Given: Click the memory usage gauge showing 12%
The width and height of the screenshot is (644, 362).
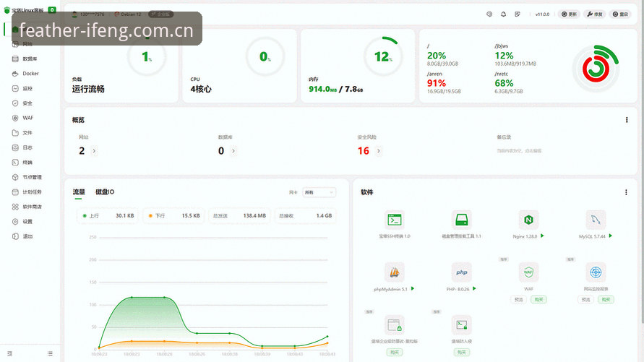Looking at the screenshot, I should tap(383, 56).
